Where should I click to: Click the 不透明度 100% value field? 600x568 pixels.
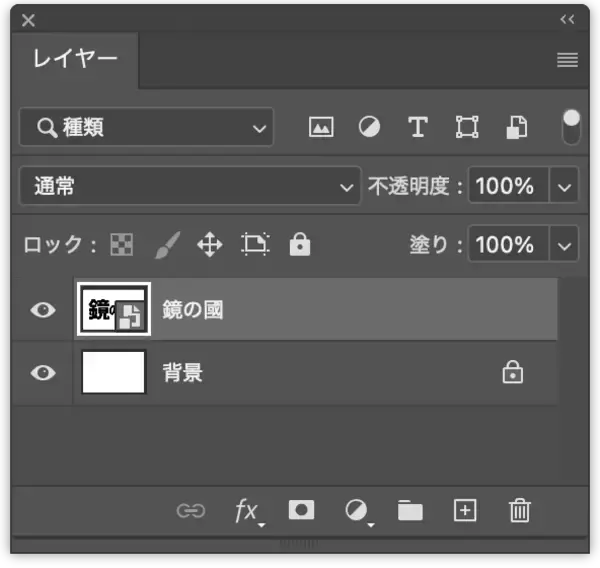(x=509, y=186)
